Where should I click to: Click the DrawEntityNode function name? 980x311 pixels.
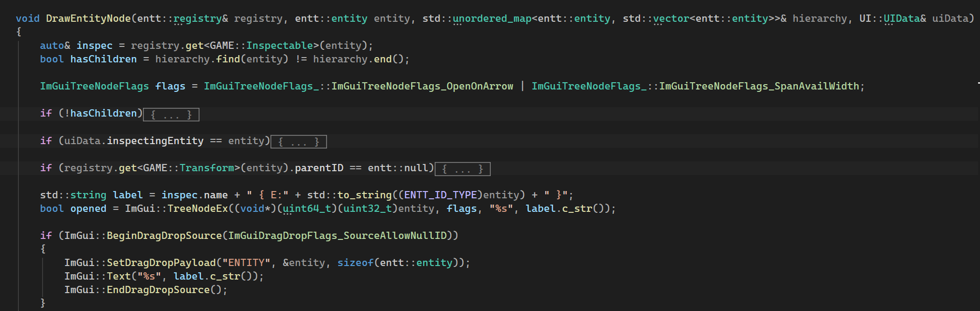(x=88, y=18)
